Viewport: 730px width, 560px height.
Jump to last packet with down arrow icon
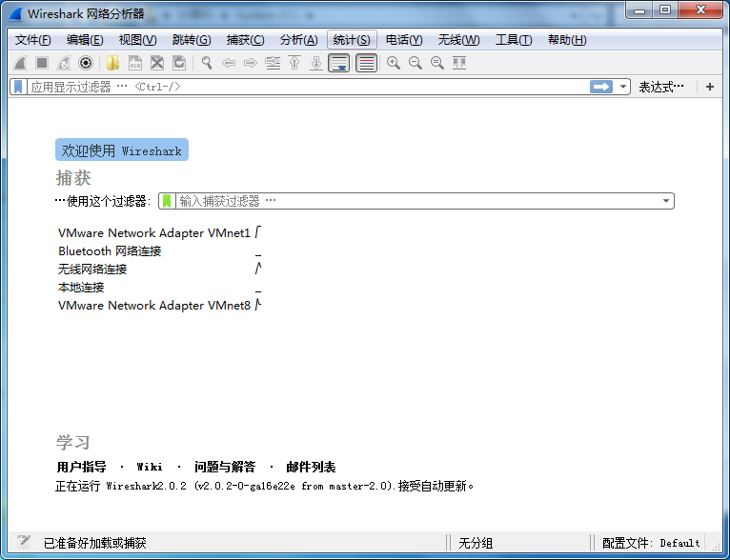[x=316, y=63]
